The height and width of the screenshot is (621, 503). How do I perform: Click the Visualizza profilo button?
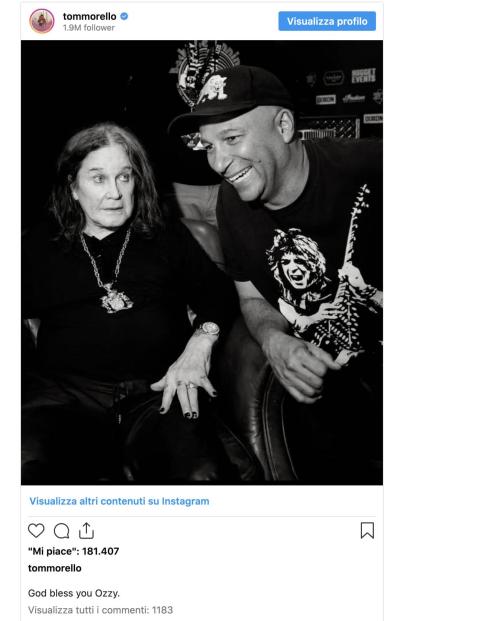pyautogui.click(x=327, y=21)
